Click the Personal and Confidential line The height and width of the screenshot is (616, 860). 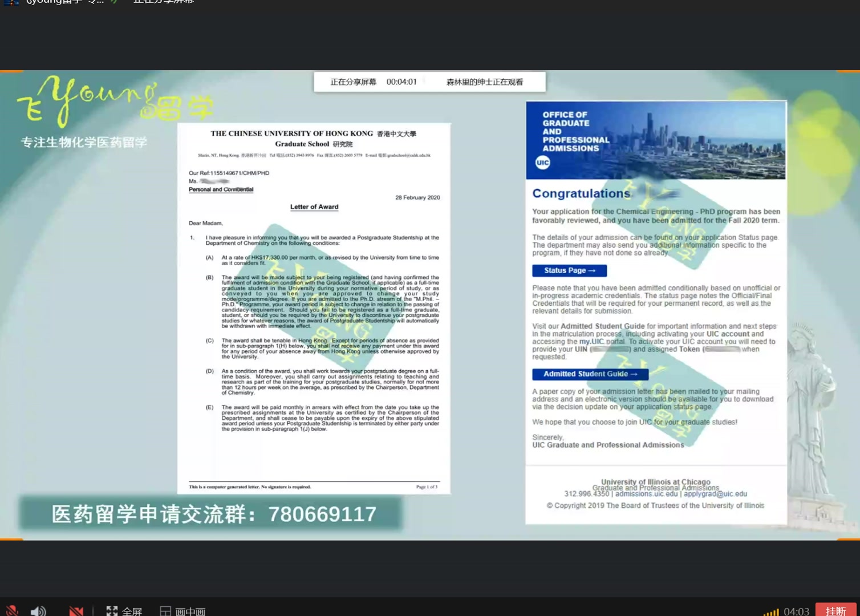coord(221,189)
